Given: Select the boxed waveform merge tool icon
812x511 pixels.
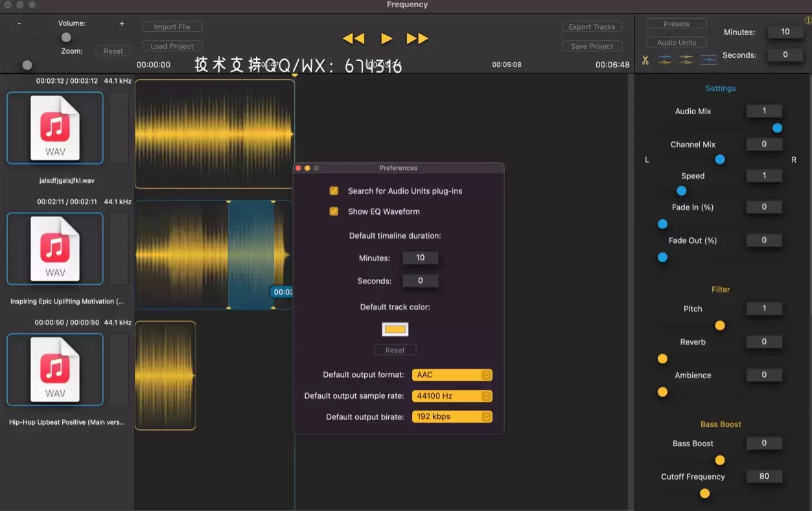Looking at the screenshot, I should click(708, 59).
